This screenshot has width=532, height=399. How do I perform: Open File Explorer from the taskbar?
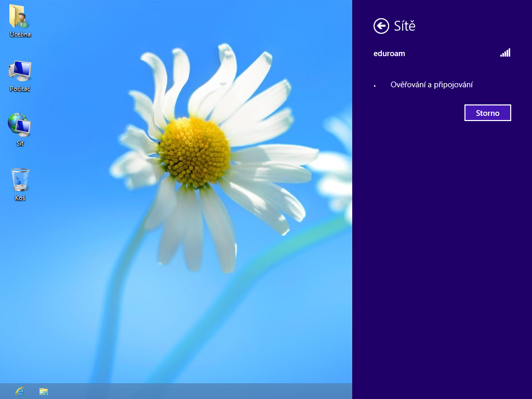44,392
